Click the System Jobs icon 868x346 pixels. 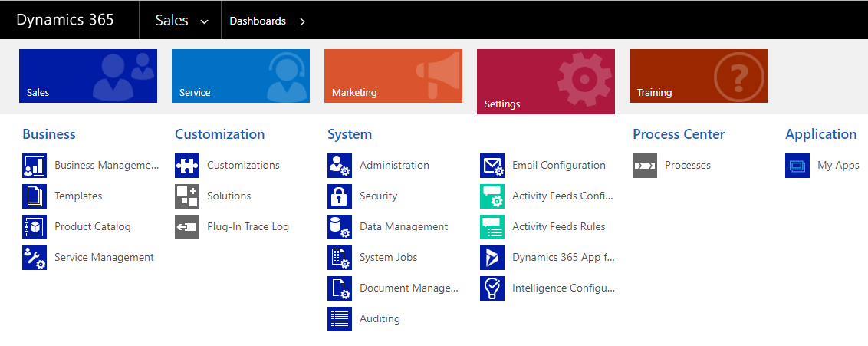340,258
